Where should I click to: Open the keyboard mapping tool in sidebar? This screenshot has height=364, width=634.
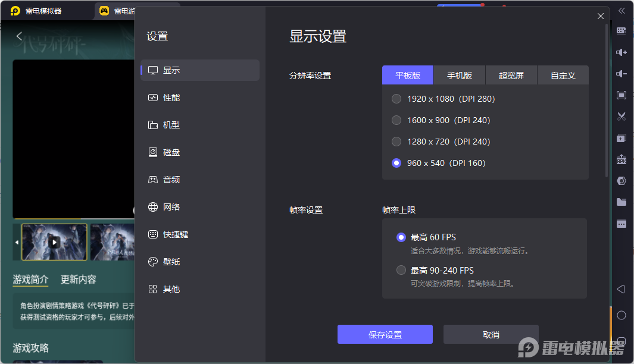pos(621,31)
